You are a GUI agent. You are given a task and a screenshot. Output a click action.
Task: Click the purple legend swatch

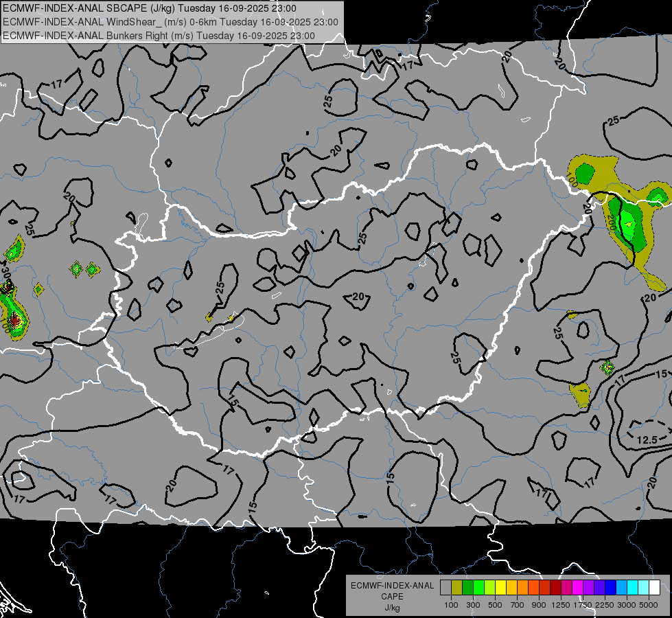click(588, 588)
